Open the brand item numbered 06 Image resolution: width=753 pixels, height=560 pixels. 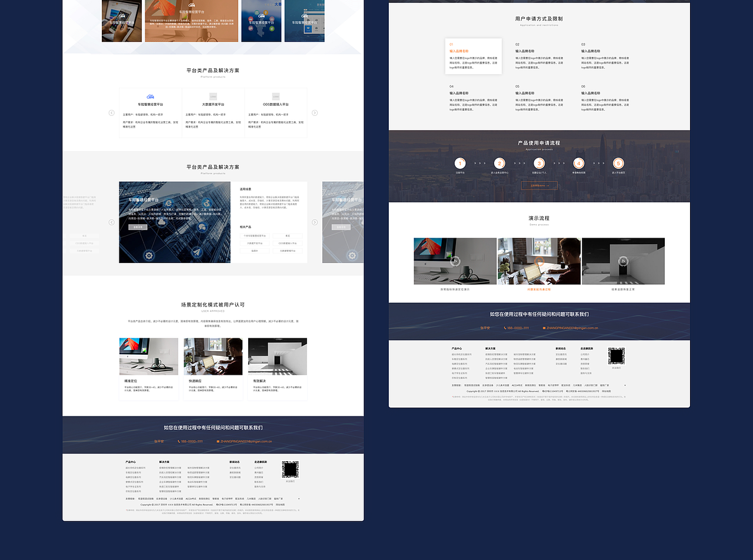pos(605,98)
